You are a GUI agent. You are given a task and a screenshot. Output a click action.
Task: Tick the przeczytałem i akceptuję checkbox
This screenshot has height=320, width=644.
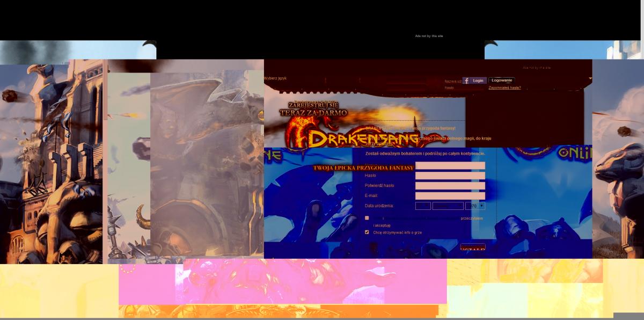[367, 218]
